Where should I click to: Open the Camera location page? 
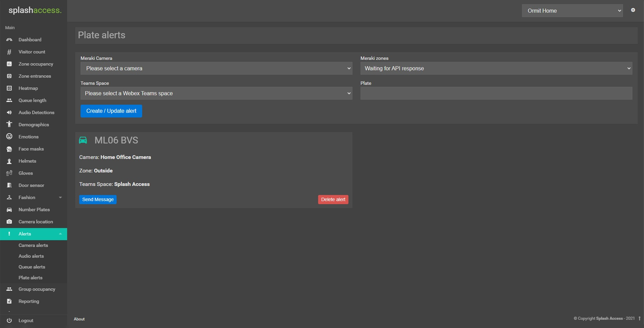[35, 221]
